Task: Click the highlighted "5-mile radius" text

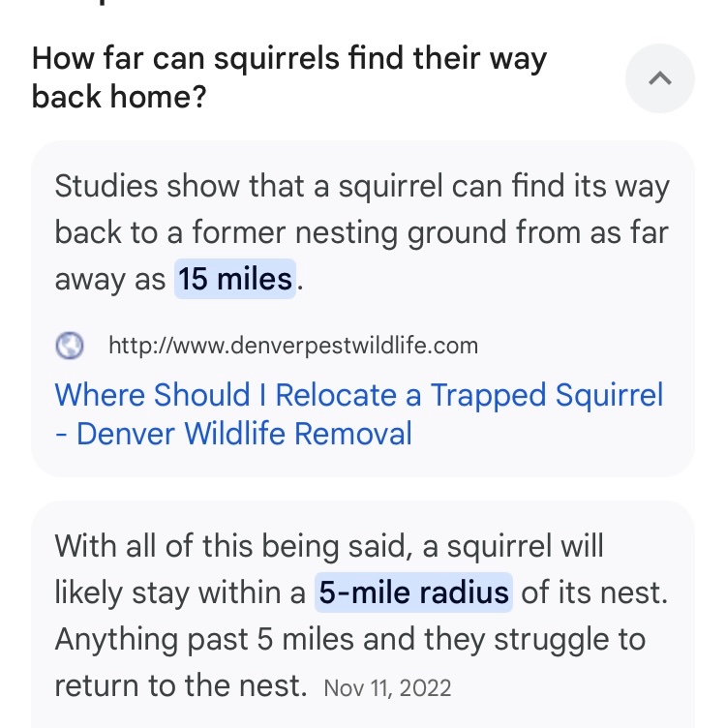Action: [x=414, y=592]
